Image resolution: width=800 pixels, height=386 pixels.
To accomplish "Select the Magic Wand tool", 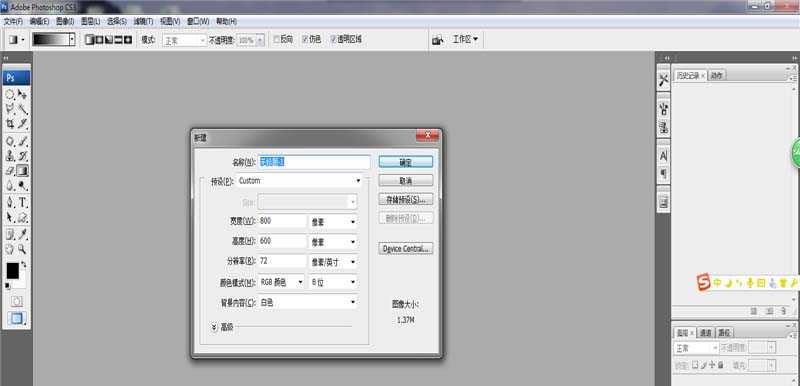I will (x=22, y=109).
